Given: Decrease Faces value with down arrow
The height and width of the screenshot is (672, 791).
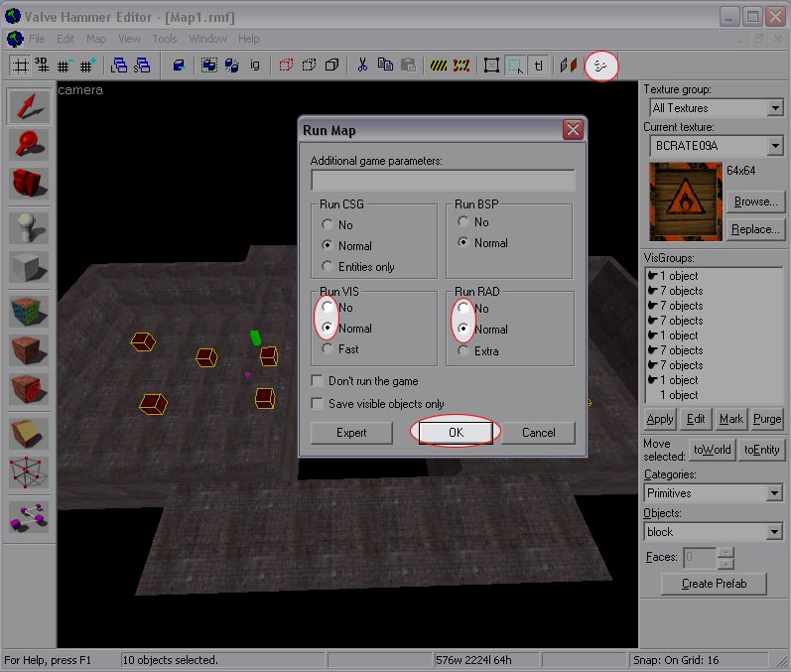Looking at the screenshot, I should coord(725,564).
